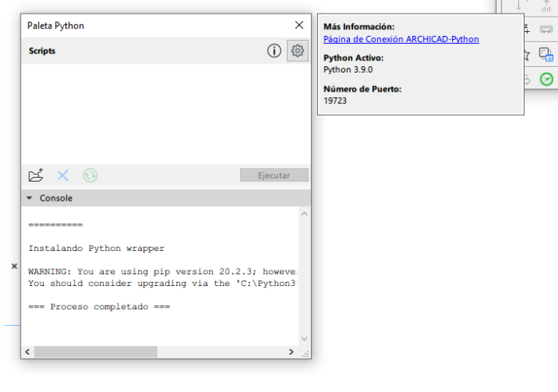Collapse the Console section
The image size is (558, 392).
pyautogui.click(x=29, y=198)
